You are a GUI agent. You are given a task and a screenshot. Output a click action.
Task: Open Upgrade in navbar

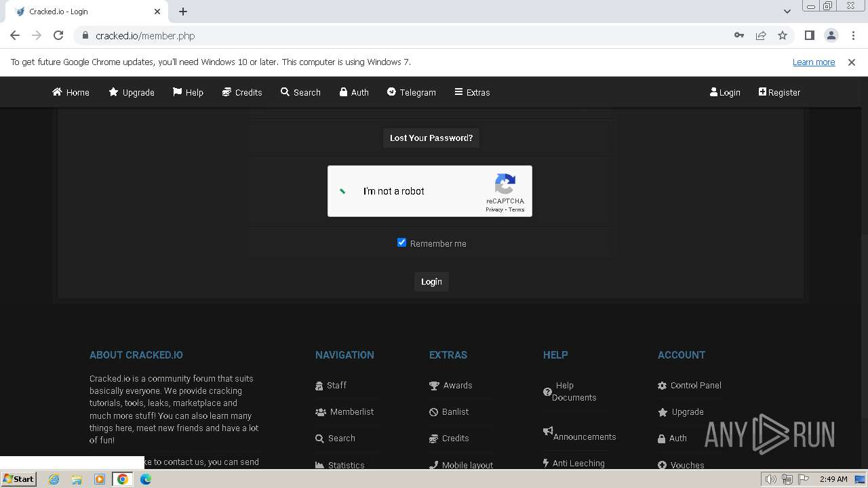tap(132, 92)
